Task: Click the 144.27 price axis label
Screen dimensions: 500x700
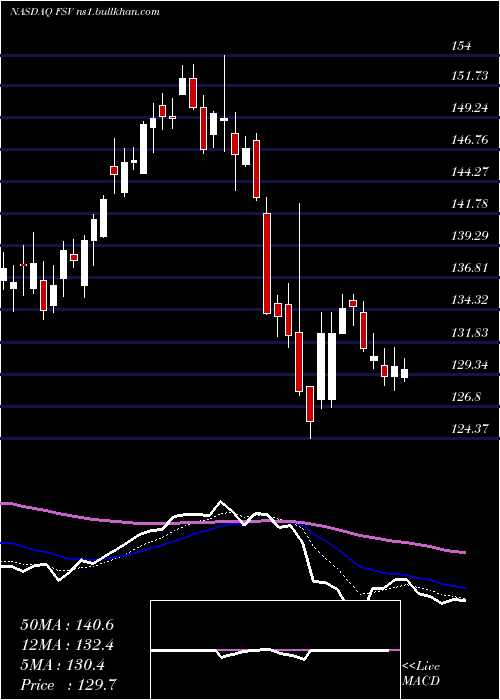Action: (470, 171)
